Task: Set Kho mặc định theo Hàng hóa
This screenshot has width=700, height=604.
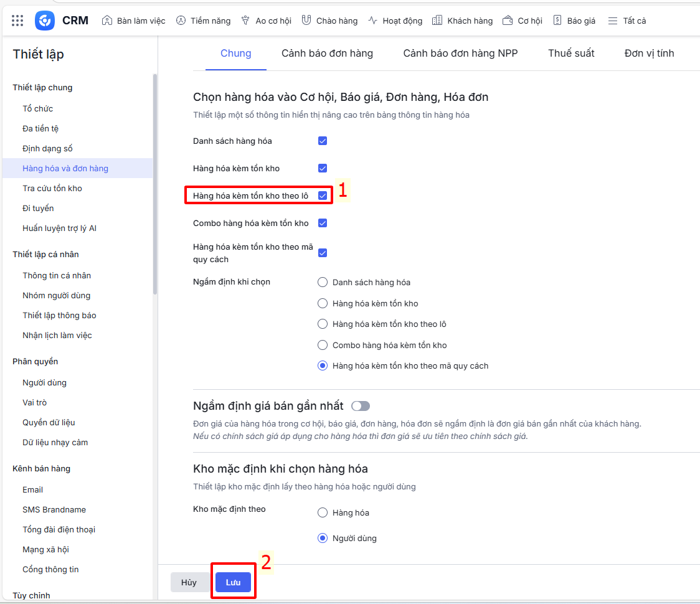Action: click(x=323, y=513)
